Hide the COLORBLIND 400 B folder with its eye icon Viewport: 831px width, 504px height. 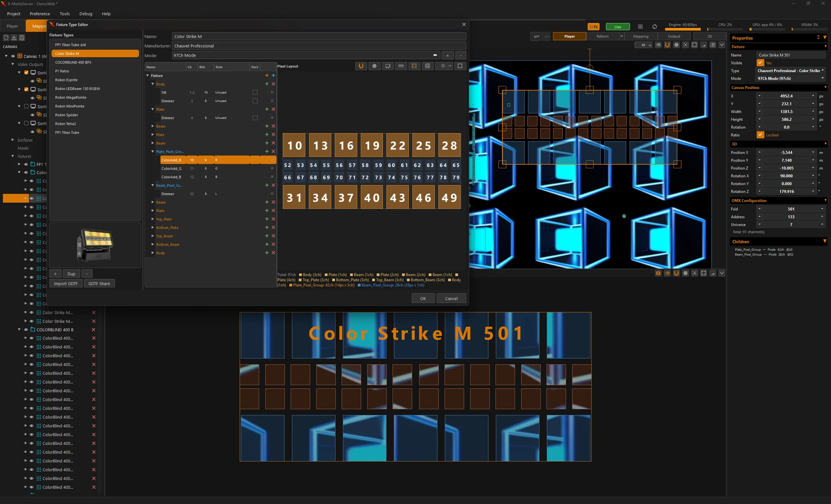point(26,330)
